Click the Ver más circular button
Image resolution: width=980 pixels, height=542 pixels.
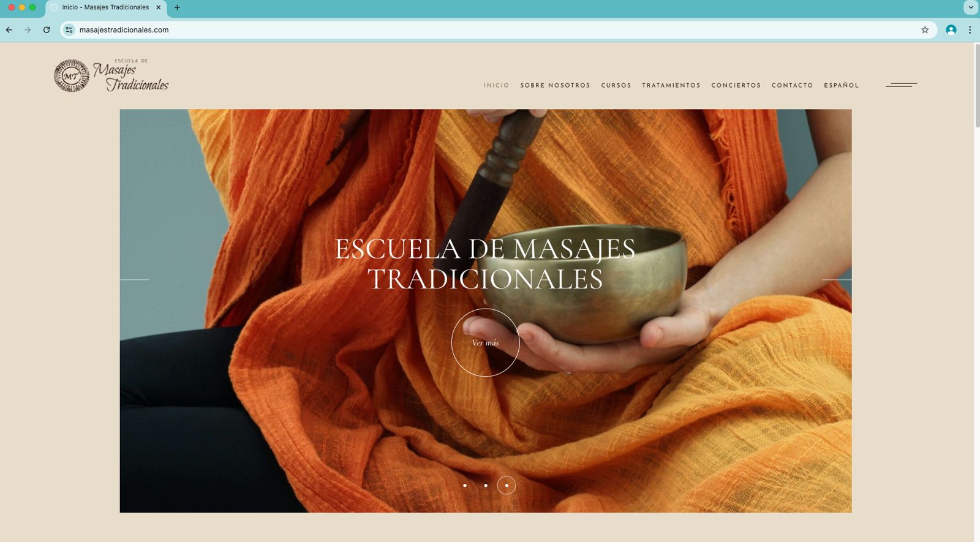(x=485, y=342)
